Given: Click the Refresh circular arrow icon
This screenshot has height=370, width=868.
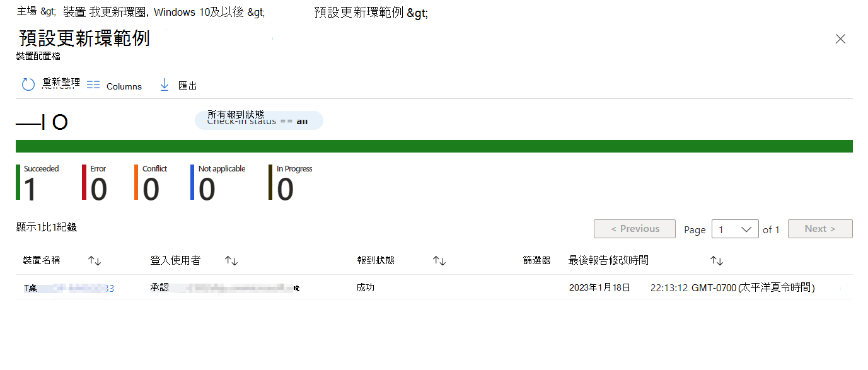Looking at the screenshot, I should [28, 84].
